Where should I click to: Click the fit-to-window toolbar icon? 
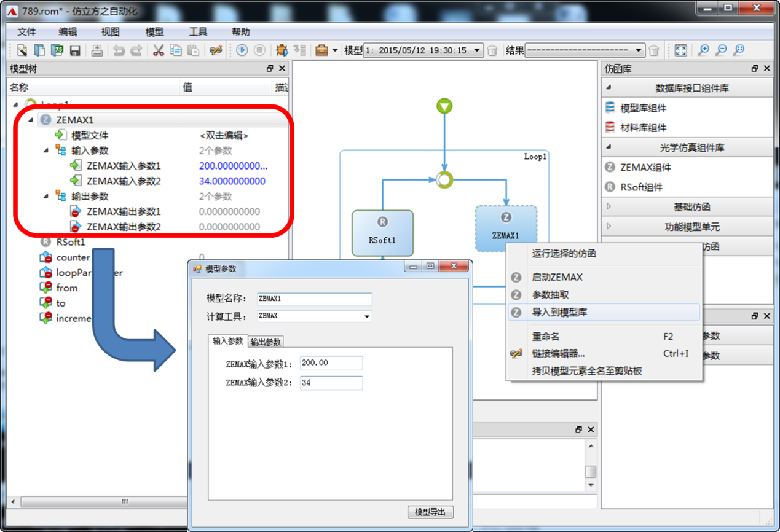(680, 50)
